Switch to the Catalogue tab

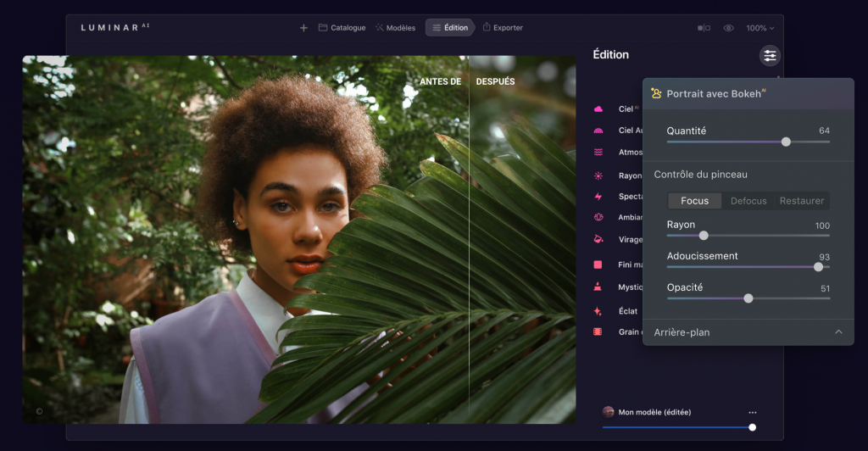(342, 28)
